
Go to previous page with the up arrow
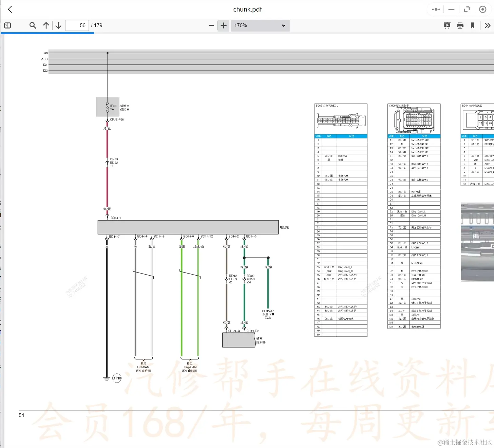click(x=46, y=25)
